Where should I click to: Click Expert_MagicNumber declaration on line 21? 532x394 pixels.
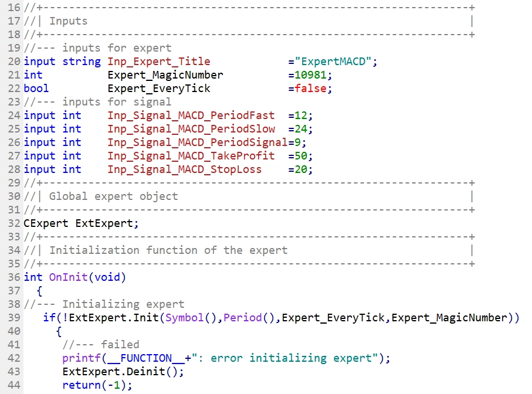pyautogui.click(x=165, y=75)
